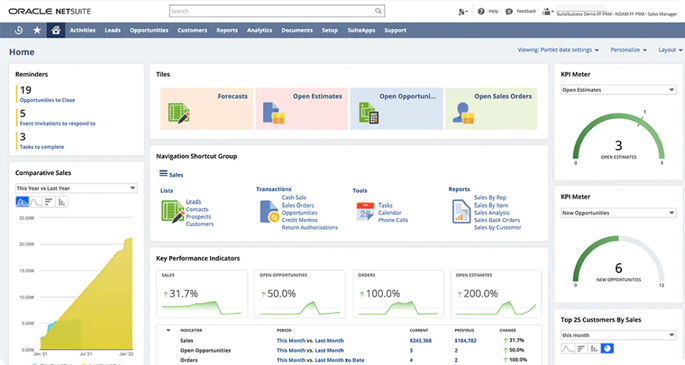Image resolution: width=685 pixels, height=365 pixels.
Task: Open the Feedback speech bubble icon
Action: (509, 11)
